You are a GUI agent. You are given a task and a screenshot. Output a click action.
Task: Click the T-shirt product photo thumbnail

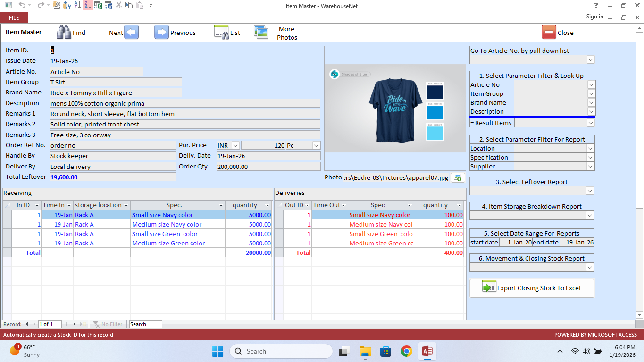(x=395, y=108)
